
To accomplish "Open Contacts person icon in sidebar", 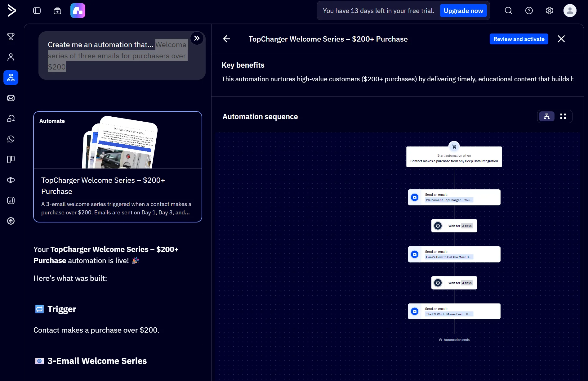I will 11,57.
